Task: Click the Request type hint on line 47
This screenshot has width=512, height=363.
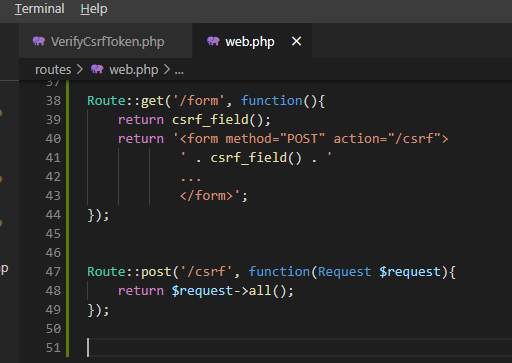Action: coord(344,272)
